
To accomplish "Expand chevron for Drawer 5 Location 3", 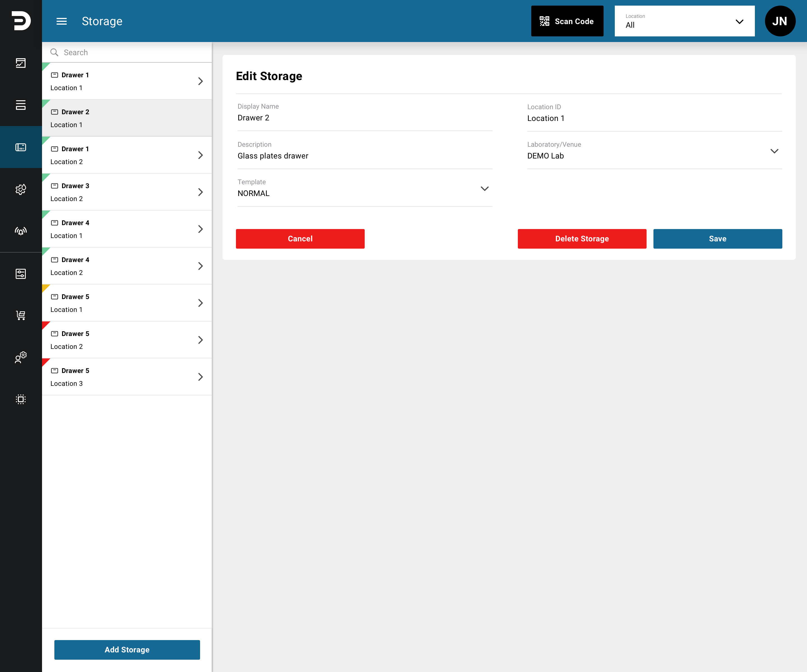I will (x=201, y=377).
